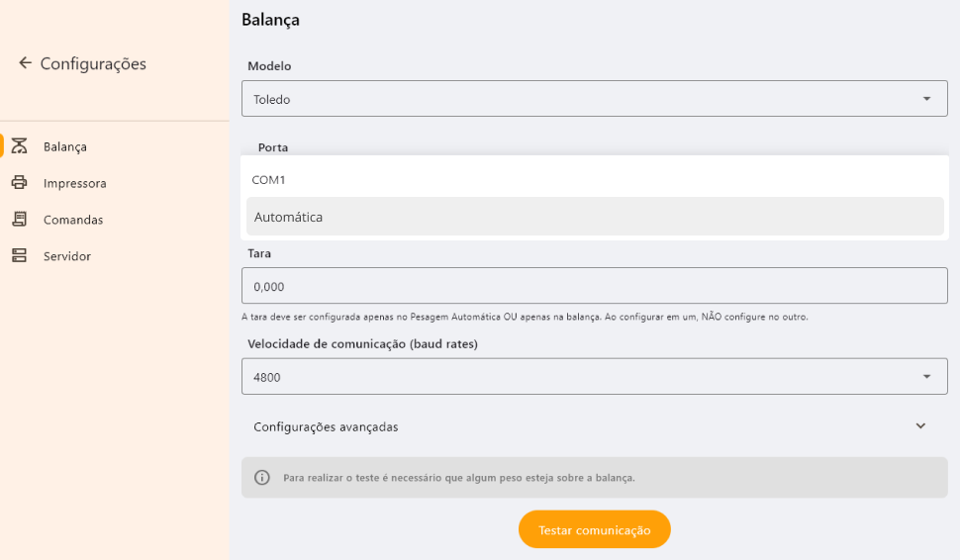Switch to the Servidor settings section
Image resolution: width=960 pixels, height=560 pixels.
point(67,256)
